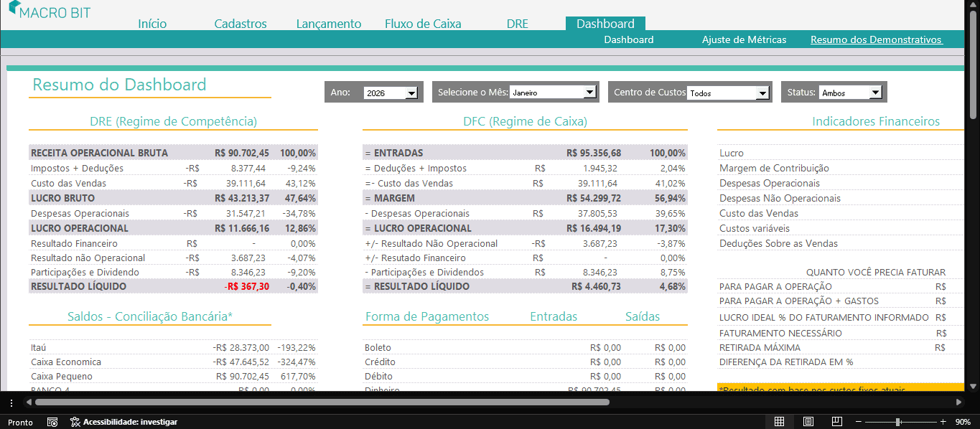Click the Pronto status indicator
The image size is (980, 429).
20,422
